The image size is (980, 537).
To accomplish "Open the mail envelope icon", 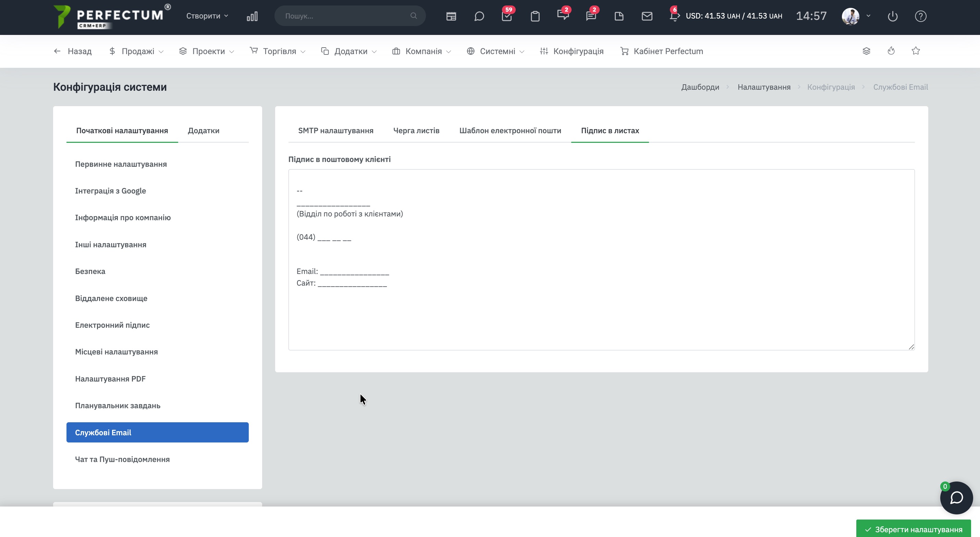I will 647,16.
